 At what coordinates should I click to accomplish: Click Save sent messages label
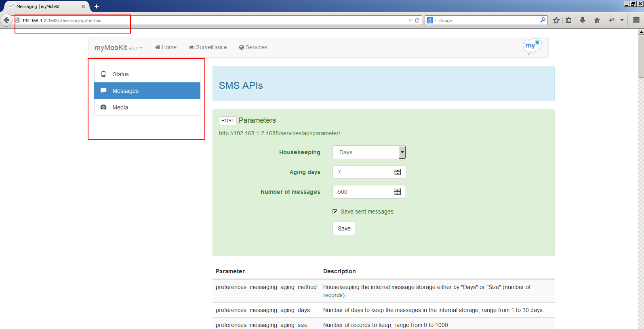367,212
